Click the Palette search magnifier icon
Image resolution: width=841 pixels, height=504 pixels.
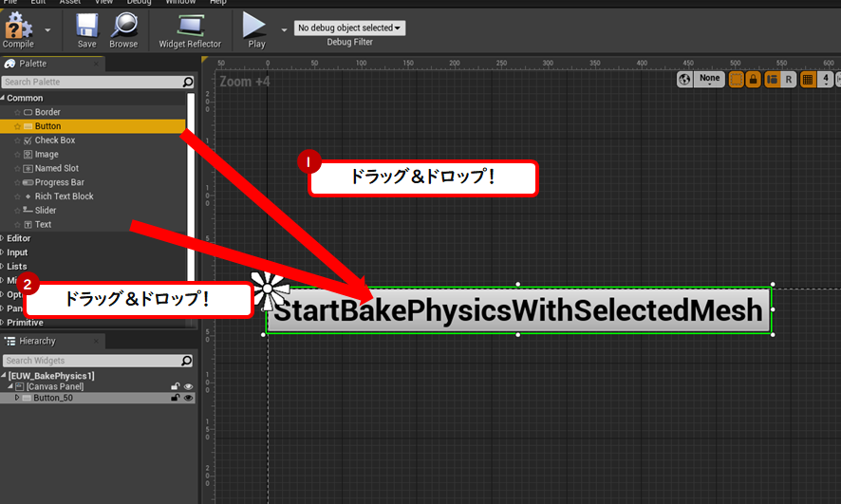point(188,82)
